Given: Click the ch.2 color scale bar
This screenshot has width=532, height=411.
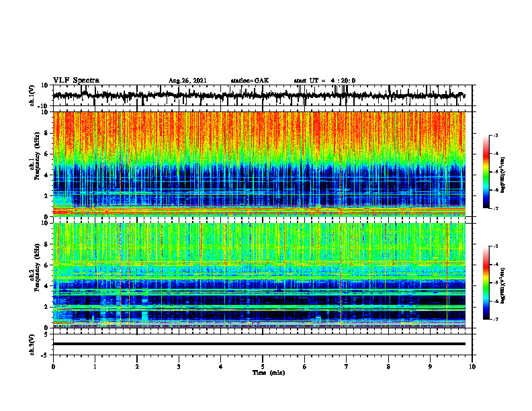Looking at the screenshot, I should pyautogui.click(x=486, y=283).
